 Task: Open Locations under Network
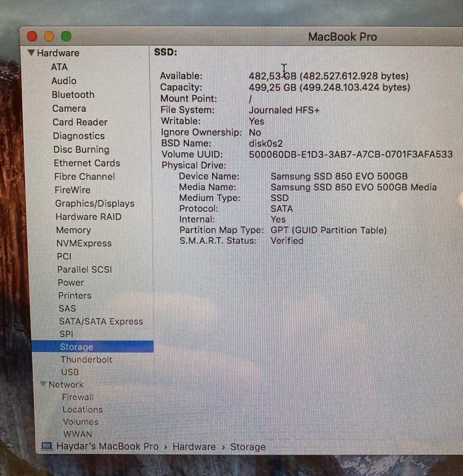82,409
